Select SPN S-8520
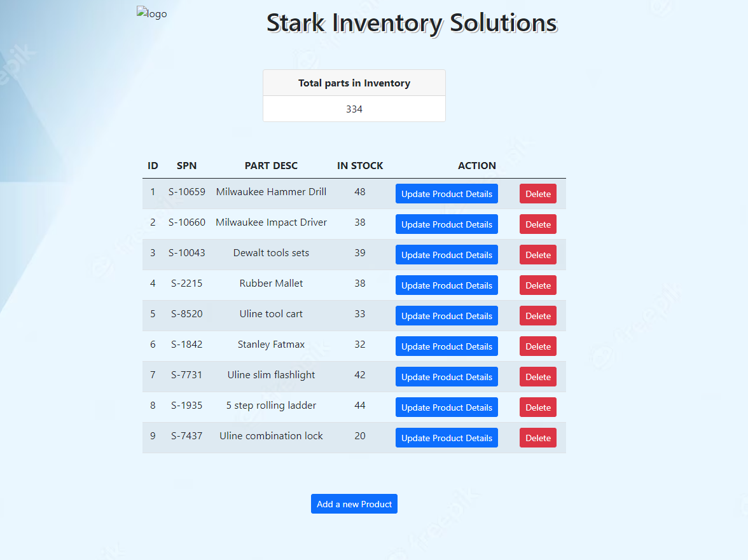 (x=186, y=313)
